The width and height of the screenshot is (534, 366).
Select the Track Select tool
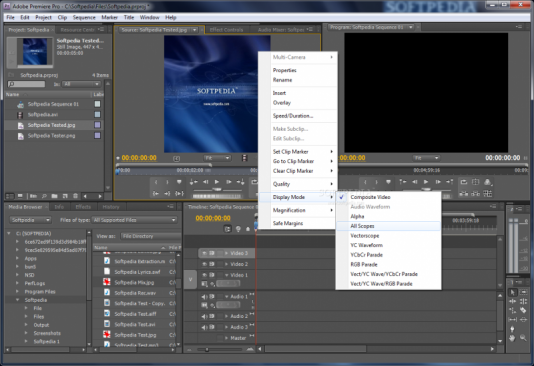523,292
